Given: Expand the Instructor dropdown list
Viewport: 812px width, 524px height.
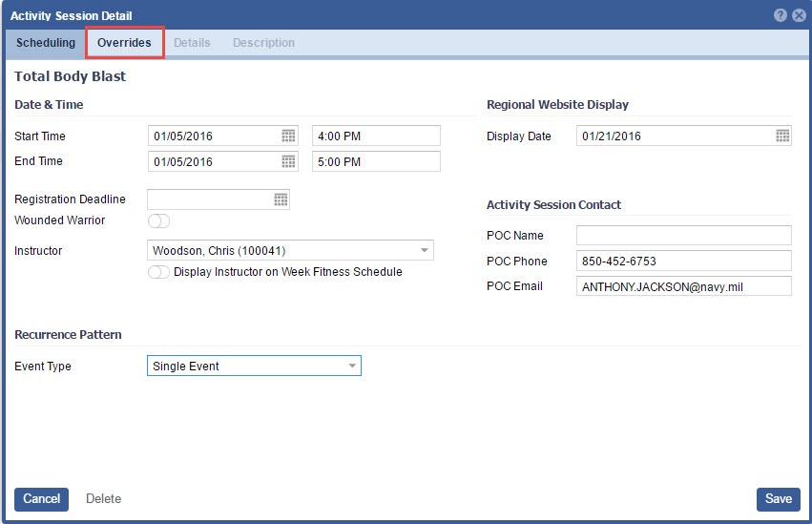Looking at the screenshot, I should (425, 251).
